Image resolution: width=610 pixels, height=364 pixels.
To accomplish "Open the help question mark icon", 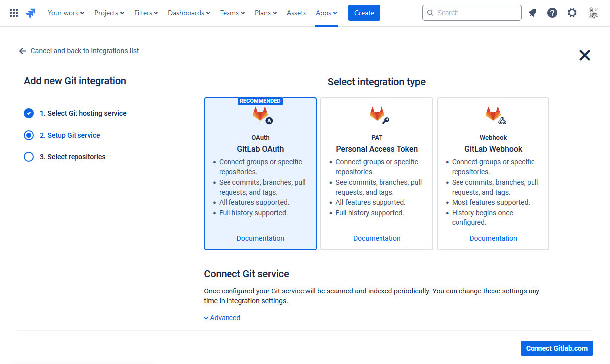I will [552, 13].
